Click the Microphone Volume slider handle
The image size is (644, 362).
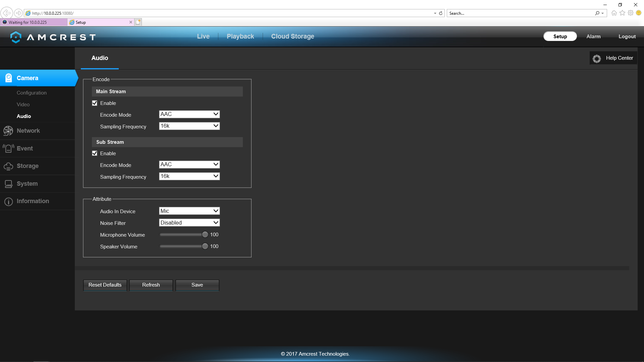pos(205,235)
